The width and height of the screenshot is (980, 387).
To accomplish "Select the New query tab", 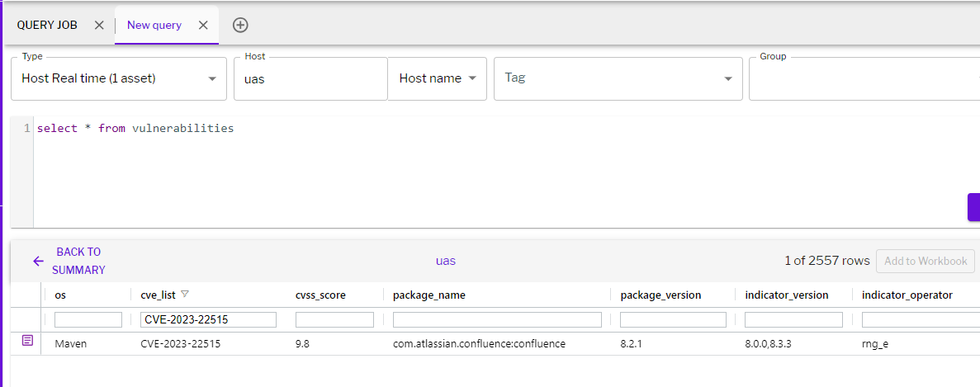I will point(154,25).
